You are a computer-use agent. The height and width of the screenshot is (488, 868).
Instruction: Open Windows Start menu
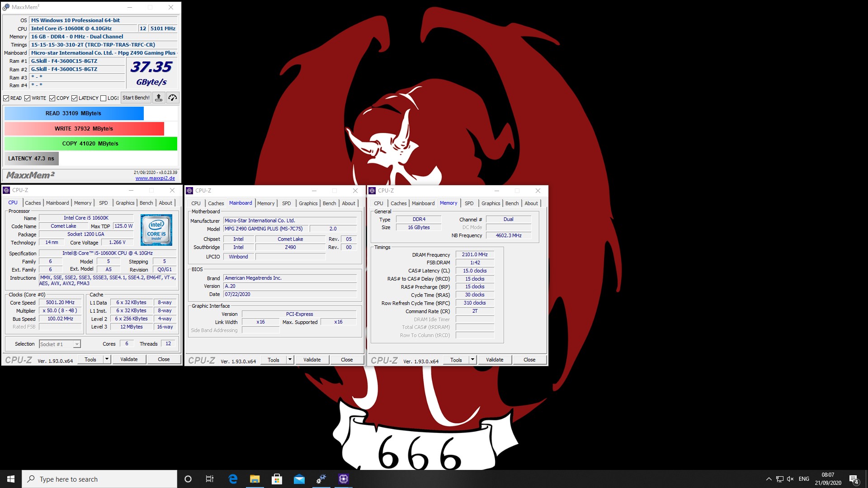point(11,479)
